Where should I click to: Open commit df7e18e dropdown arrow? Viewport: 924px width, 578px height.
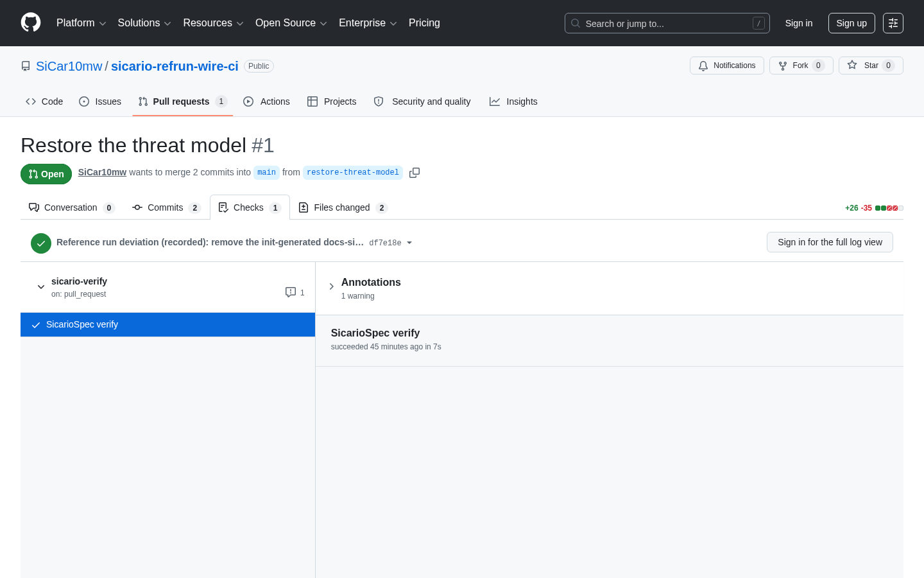point(409,243)
